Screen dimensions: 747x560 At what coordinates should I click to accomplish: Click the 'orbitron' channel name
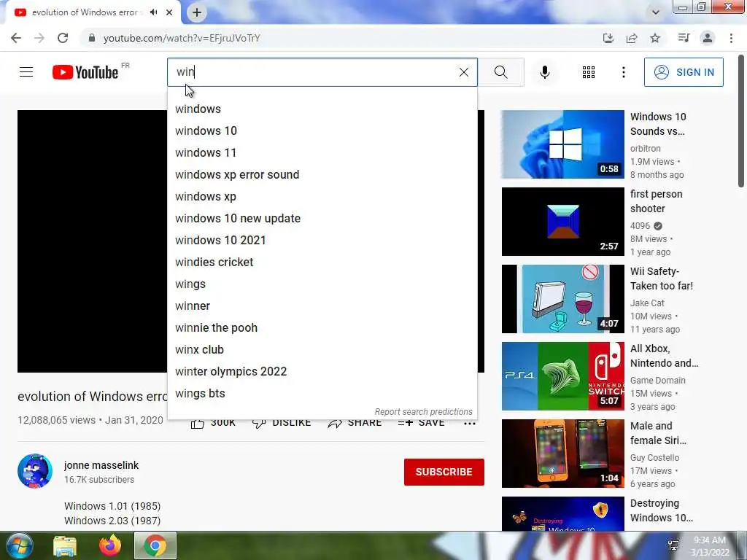(x=645, y=149)
